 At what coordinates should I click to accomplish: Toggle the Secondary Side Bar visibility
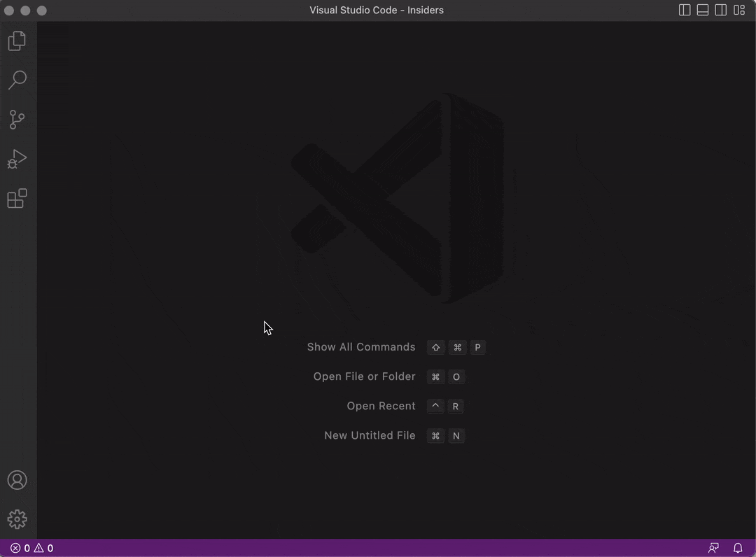pos(720,10)
